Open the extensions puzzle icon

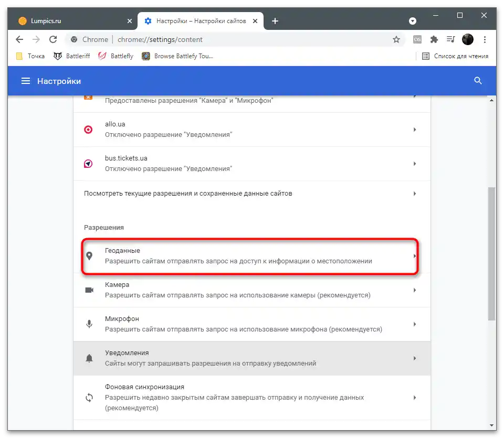(x=434, y=39)
